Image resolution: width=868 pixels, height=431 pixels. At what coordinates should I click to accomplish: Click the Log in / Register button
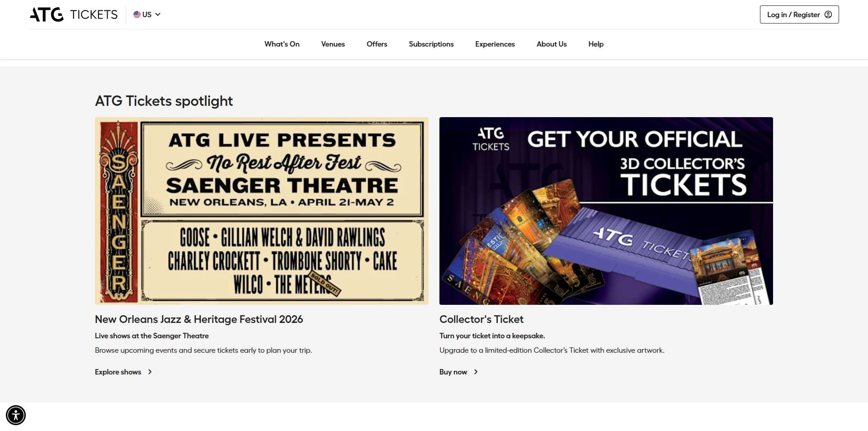(x=799, y=14)
